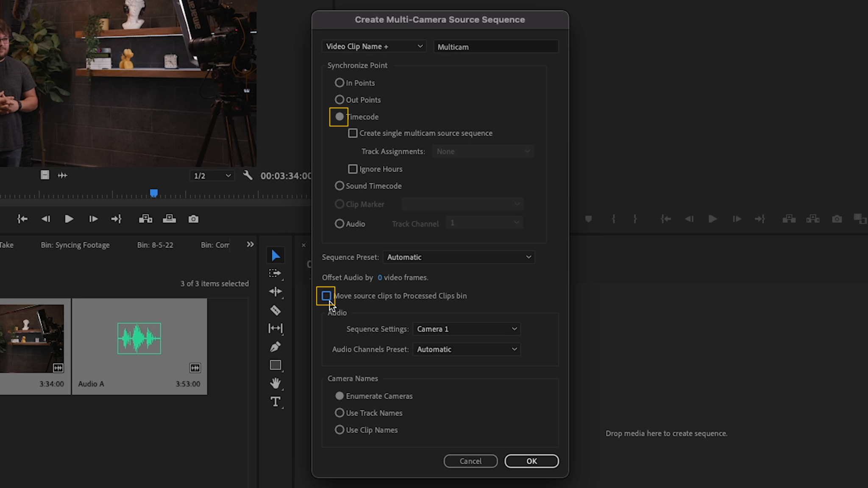This screenshot has height=488, width=868.
Task: Click on the Audio A clip thumbnail
Action: click(x=139, y=338)
